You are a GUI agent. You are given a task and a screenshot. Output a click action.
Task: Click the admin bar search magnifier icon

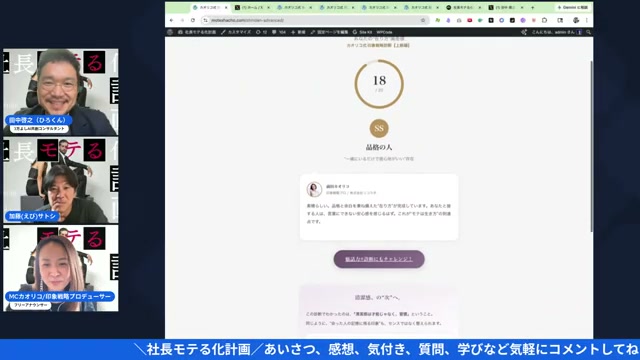click(x=589, y=32)
